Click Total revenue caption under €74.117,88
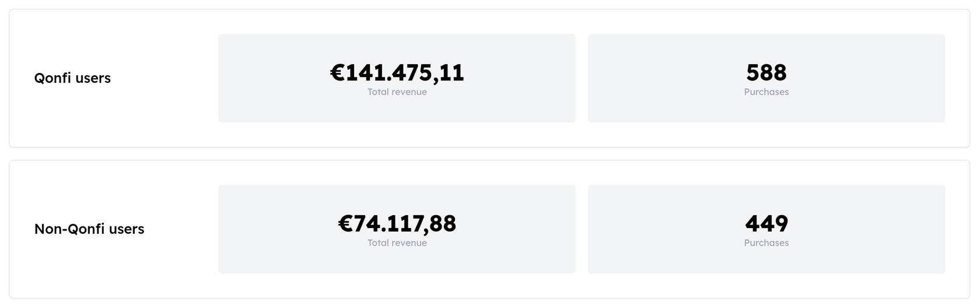Image resolution: width=980 pixels, height=308 pixels. pos(397,243)
